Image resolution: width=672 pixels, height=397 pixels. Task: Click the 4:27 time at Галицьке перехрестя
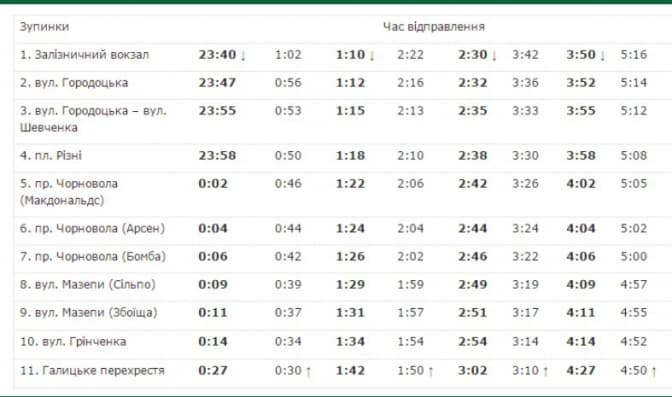click(581, 370)
